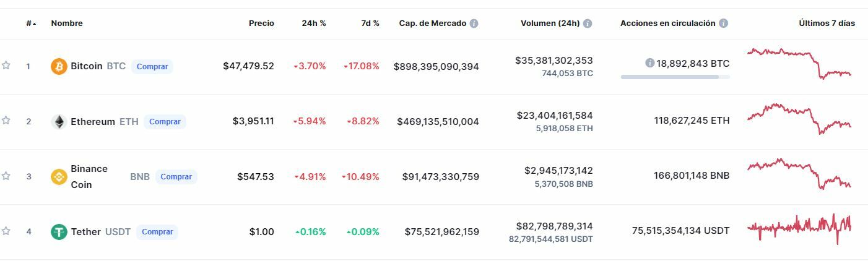Click the Bitcoin circulating supply progress bar

[675, 77]
